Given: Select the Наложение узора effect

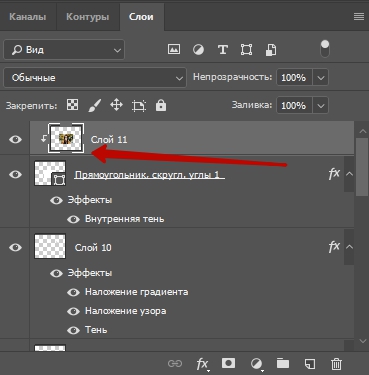Looking at the screenshot, I should point(126,311).
